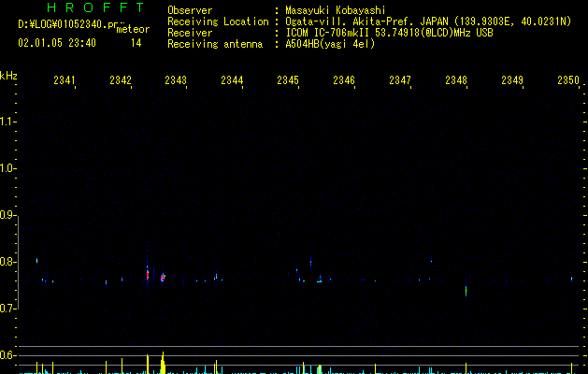Click the 0.9 kHz frequency label
This screenshot has height=374, width=588.
click(7, 215)
